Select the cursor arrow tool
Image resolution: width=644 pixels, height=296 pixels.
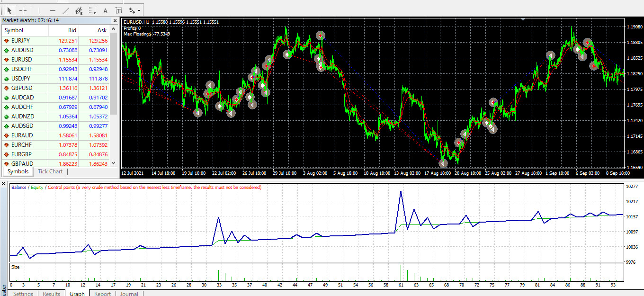(x=9, y=10)
